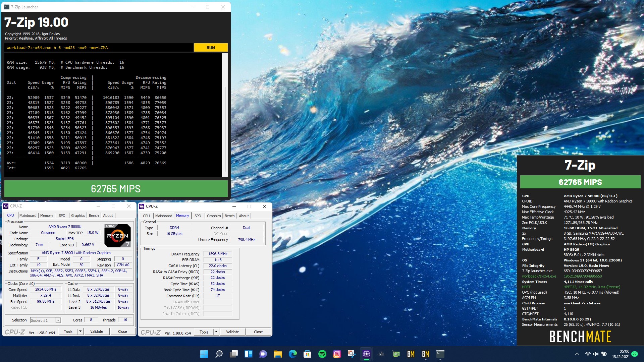Click Validate in CPU-Z memory timings window

coord(232,332)
